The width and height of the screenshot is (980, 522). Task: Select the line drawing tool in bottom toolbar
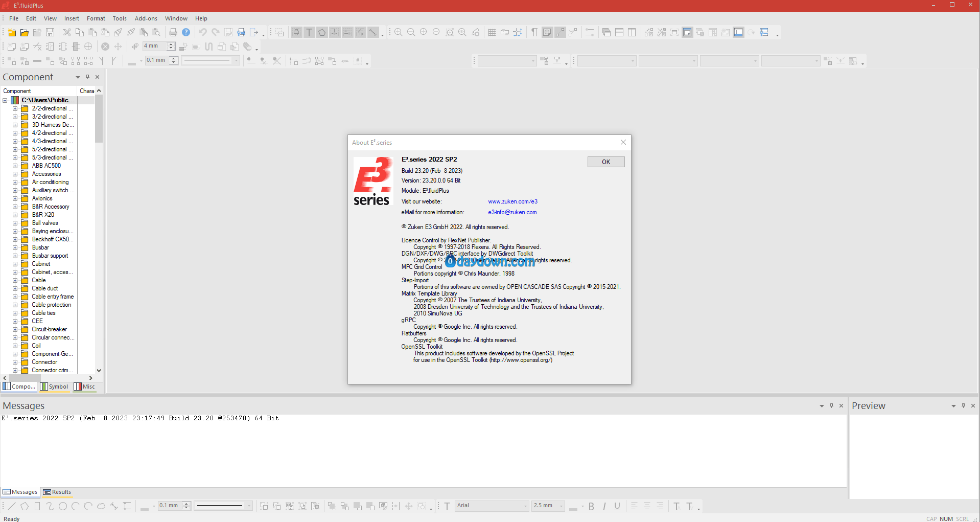tap(12, 506)
